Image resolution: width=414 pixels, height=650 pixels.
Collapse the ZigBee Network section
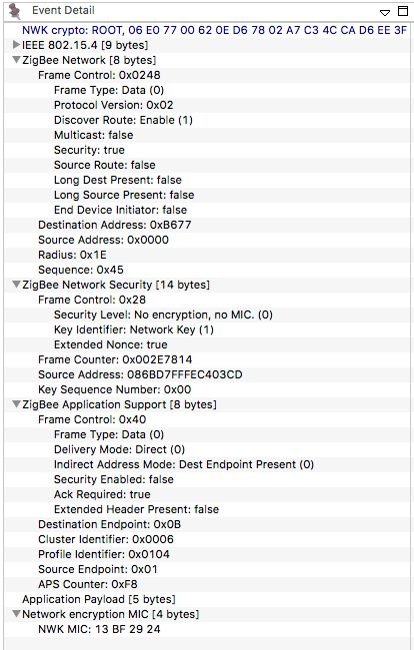point(17,60)
